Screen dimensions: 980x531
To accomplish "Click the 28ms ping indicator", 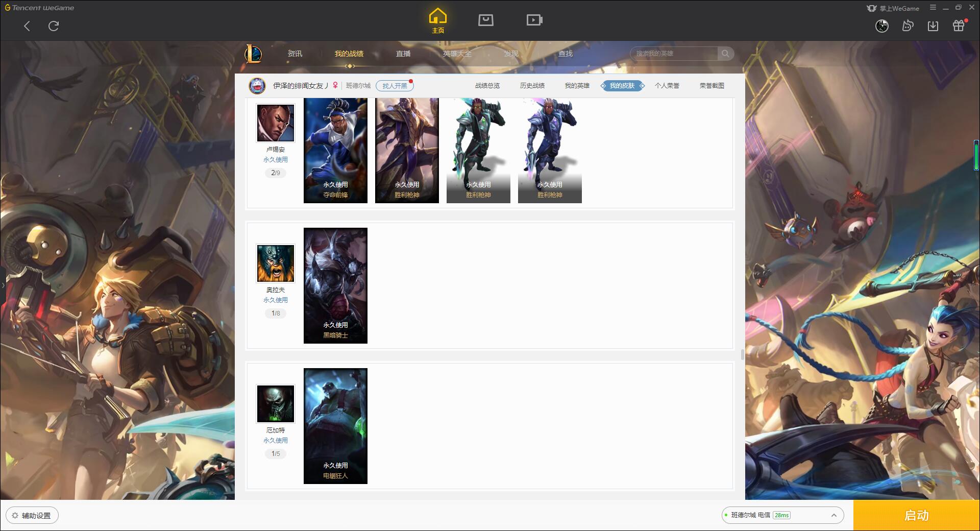I will pyautogui.click(x=781, y=515).
